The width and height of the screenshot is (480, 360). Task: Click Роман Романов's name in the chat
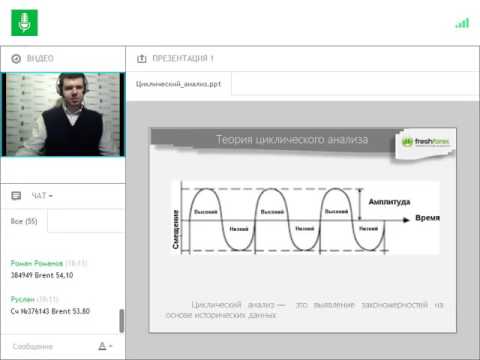click(37, 263)
